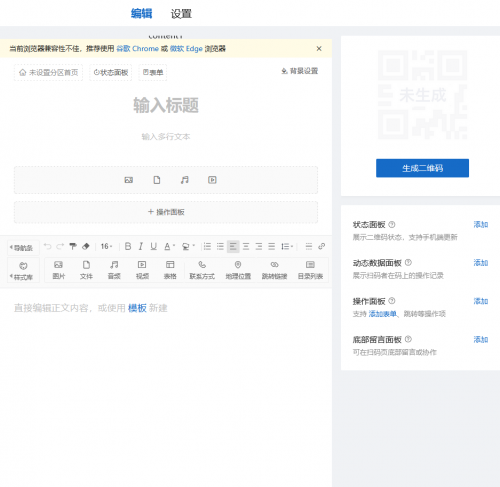
Task: Insert 表格 into the body
Action: coord(170,270)
